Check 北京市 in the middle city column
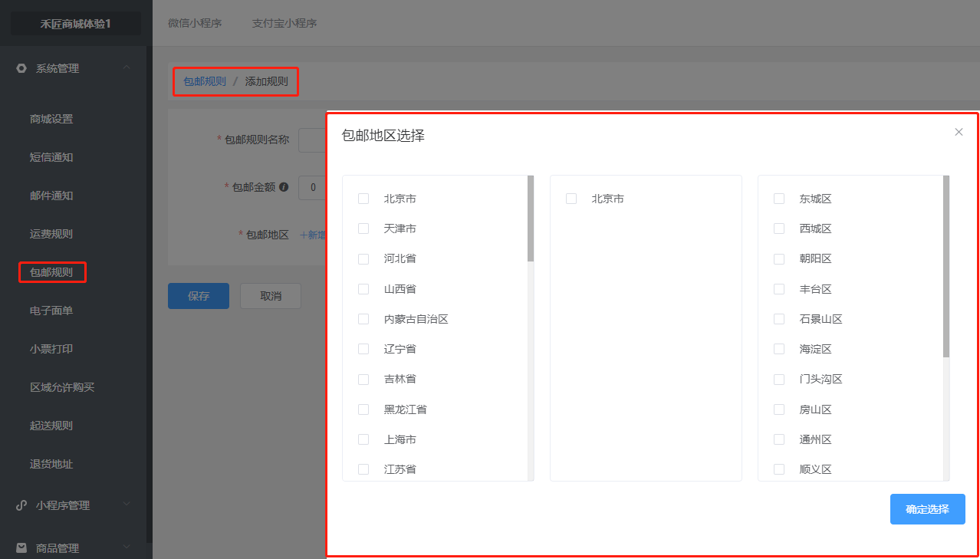Screen dimensions: 980x559 click(x=571, y=199)
